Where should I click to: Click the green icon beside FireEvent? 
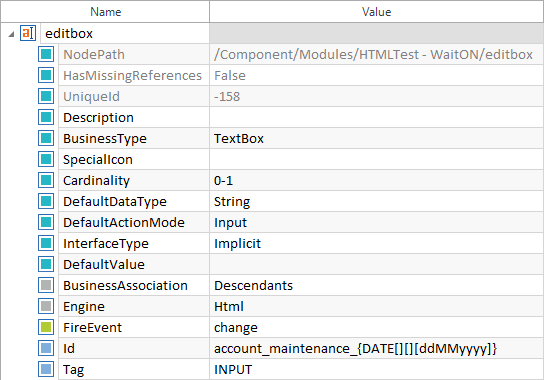coord(46,327)
